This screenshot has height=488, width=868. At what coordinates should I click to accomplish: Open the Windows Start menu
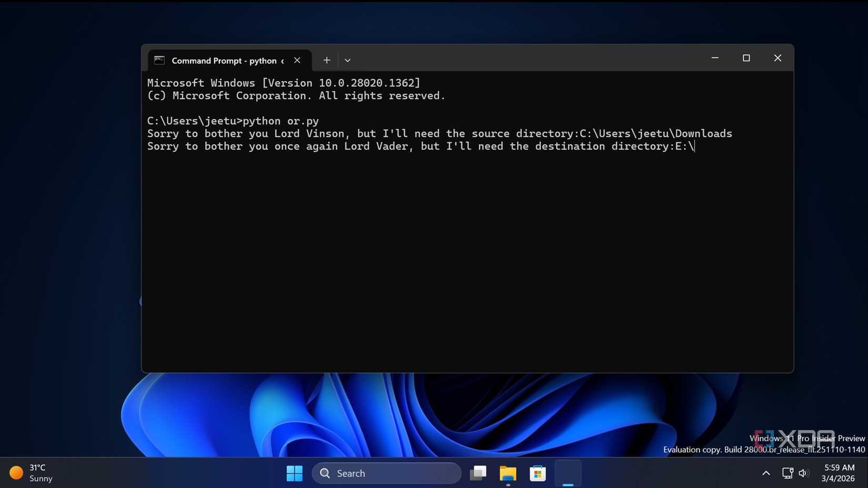pos(295,473)
